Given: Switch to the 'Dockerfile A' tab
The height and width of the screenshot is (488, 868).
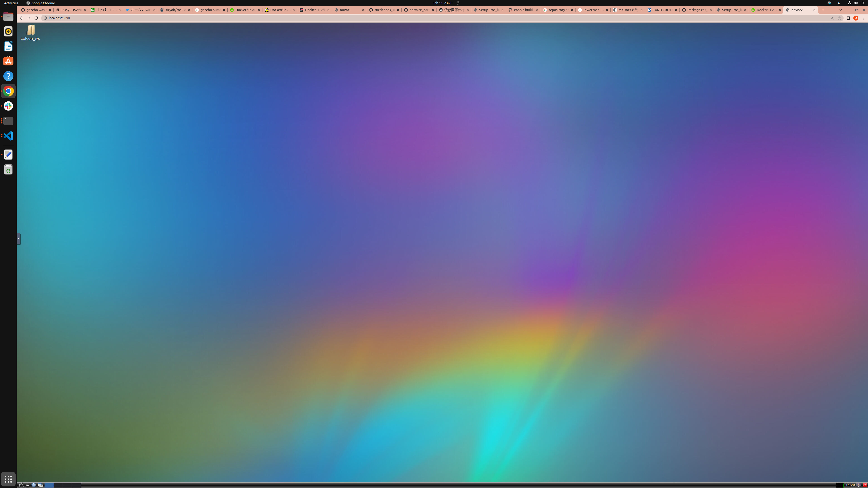Looking at the screenshot, I should [245, 10].
